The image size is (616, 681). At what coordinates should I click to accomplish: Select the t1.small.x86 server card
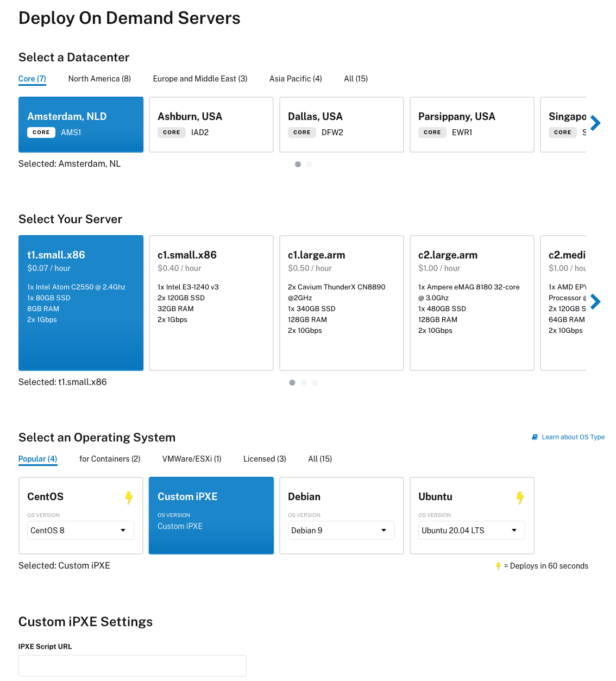(x=81, y=303)
